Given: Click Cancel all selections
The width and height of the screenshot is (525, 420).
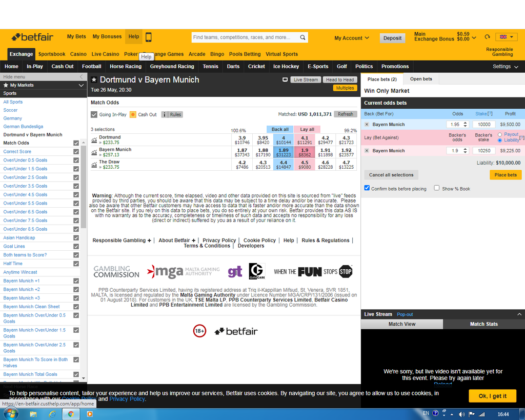Looking at the screenshot, I should [391, 175].
